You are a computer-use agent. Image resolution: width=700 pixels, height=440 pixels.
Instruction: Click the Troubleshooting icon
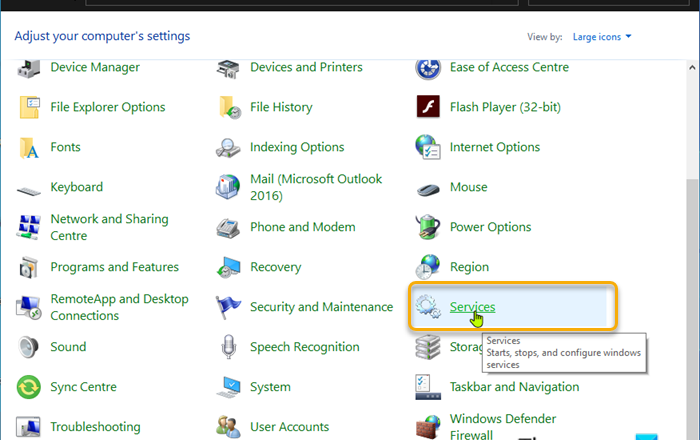(x=29, y=427)
